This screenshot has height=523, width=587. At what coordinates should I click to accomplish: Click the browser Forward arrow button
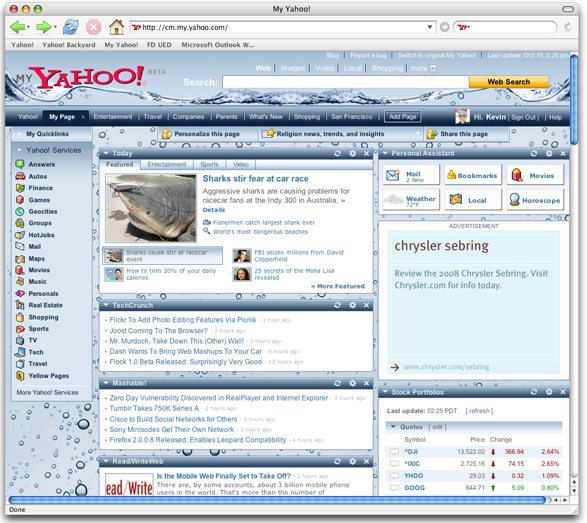43,27
